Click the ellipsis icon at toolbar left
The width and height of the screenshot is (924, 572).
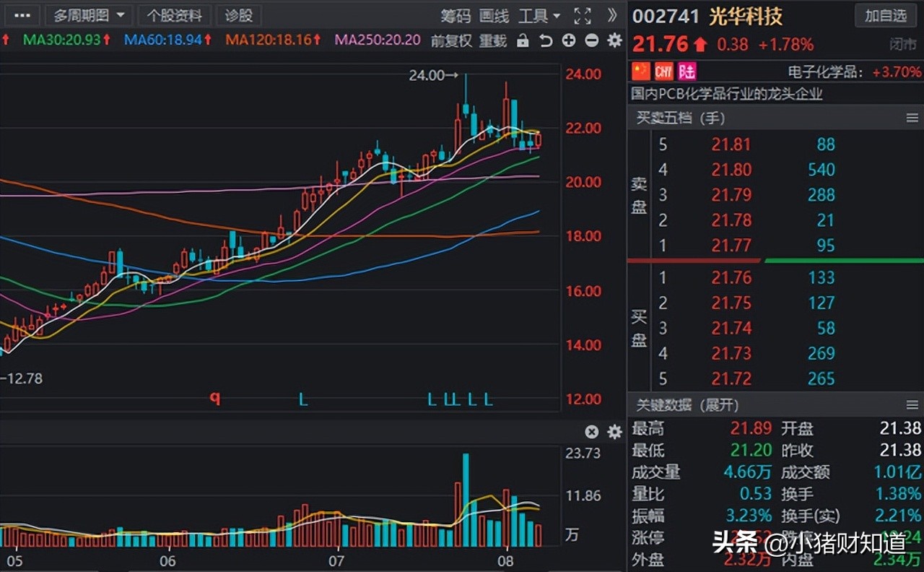[22, 15]
